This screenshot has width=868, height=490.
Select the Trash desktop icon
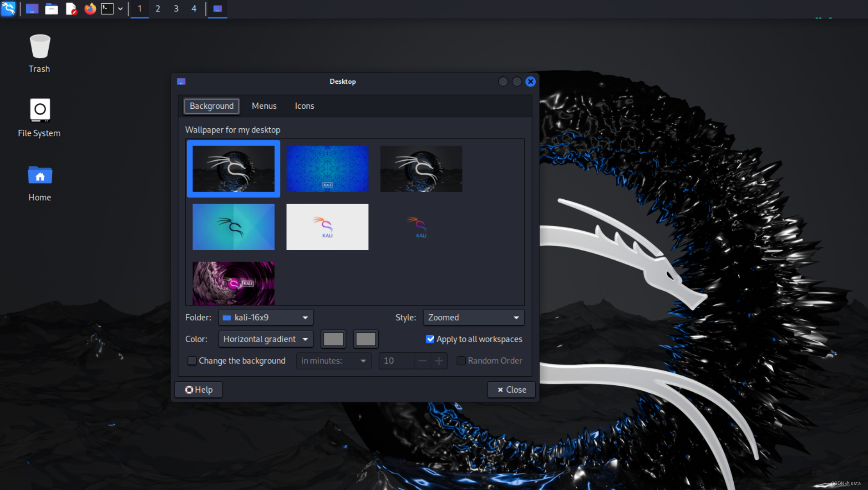40,53
